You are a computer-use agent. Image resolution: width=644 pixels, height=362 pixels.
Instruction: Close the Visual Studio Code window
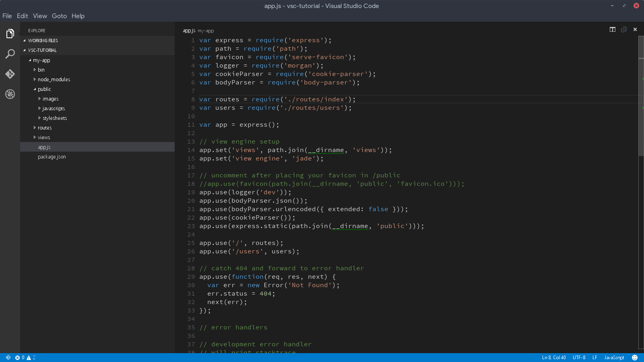[x=636, y=6]
